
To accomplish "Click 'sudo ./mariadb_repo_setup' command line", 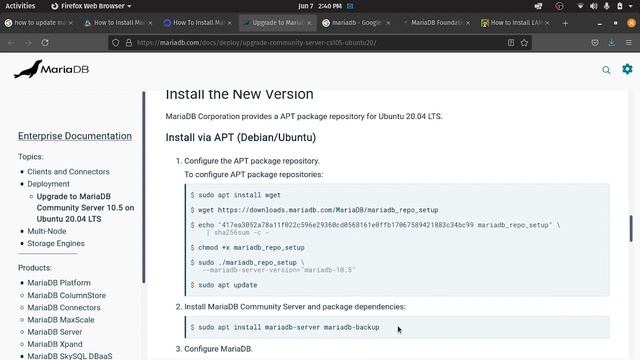I will 273,266.
